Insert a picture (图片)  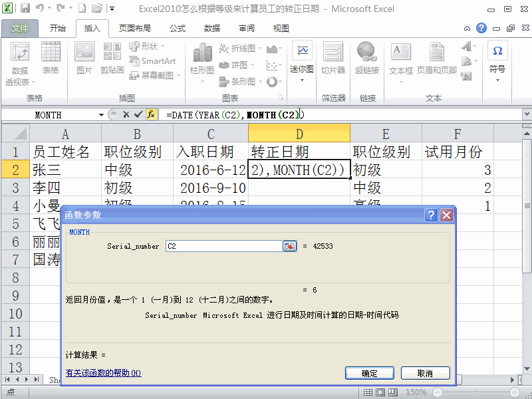point(84,58)
